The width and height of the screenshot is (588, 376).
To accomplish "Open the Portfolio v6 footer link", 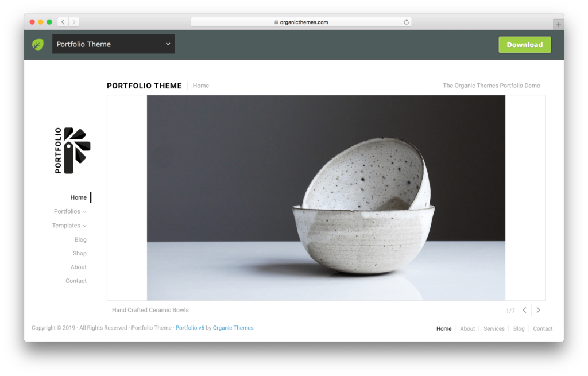I will click(x=189, y=328).
